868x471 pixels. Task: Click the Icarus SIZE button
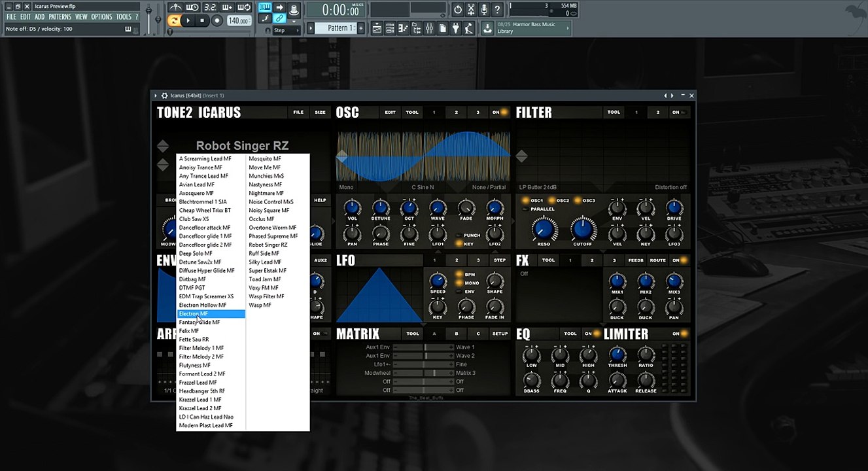320,113
